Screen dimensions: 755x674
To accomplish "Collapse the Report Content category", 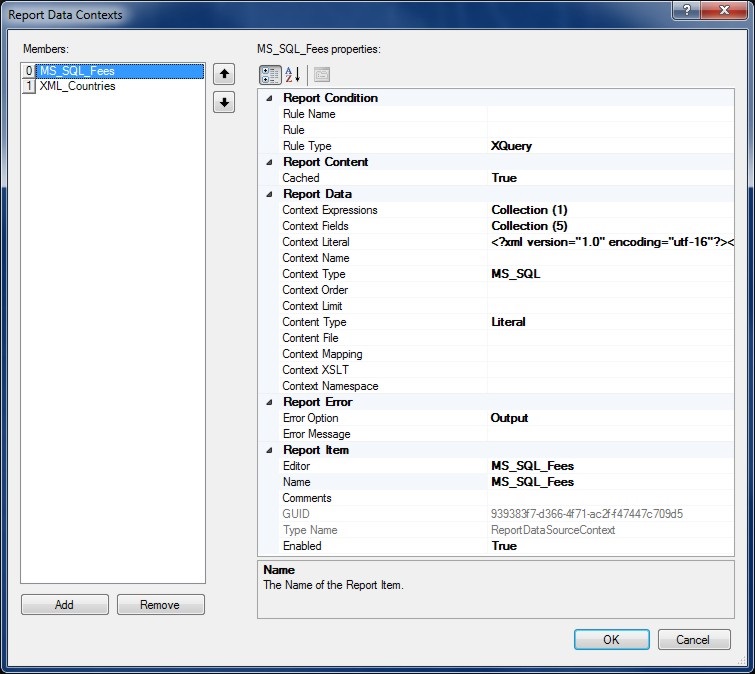I will pyautogui.click(x=269, y=162).
